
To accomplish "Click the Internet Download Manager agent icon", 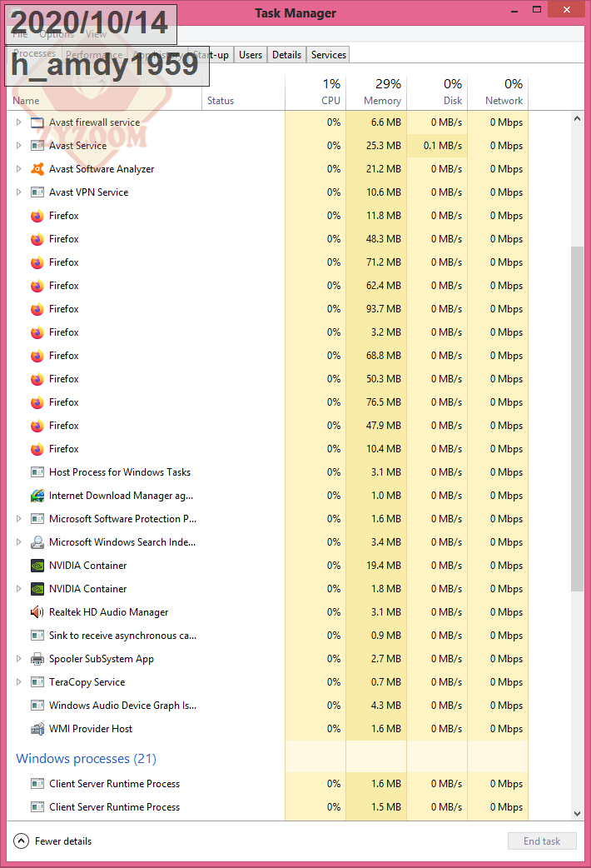I will pos(37,496).
